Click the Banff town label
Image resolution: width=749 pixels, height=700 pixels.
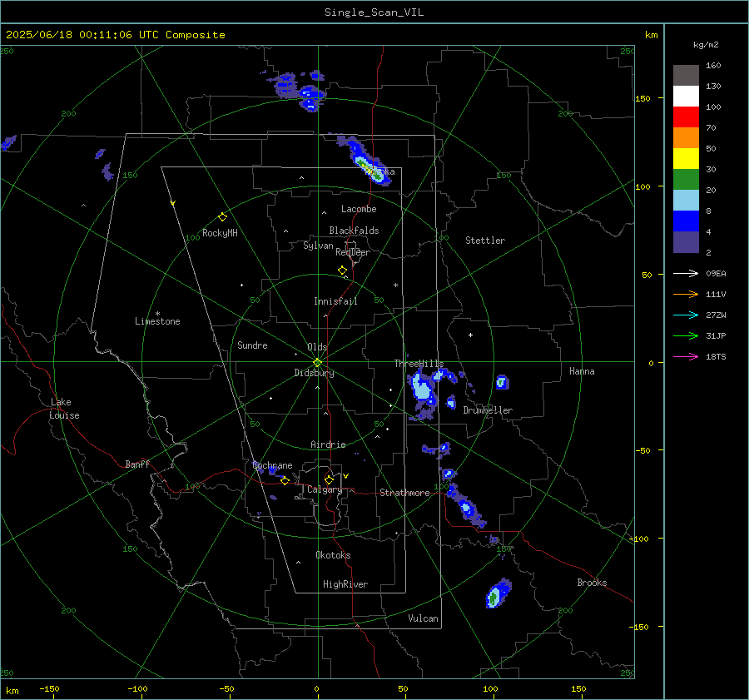pos(137,464)
